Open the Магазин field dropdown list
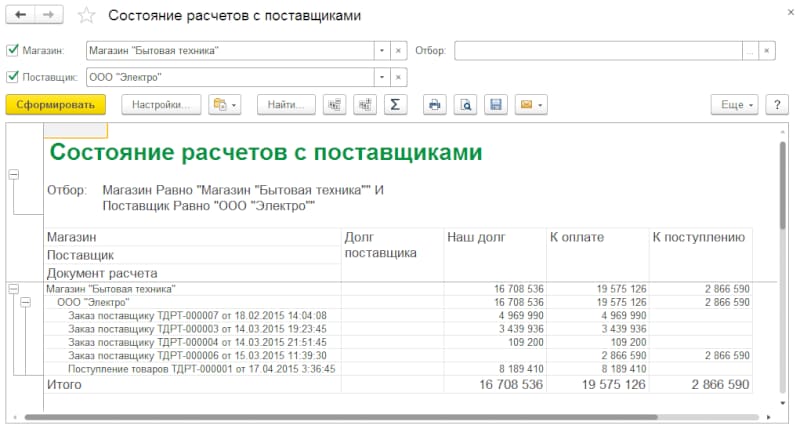This screenshot has height=429, width=800. click(x=381, y=50)
